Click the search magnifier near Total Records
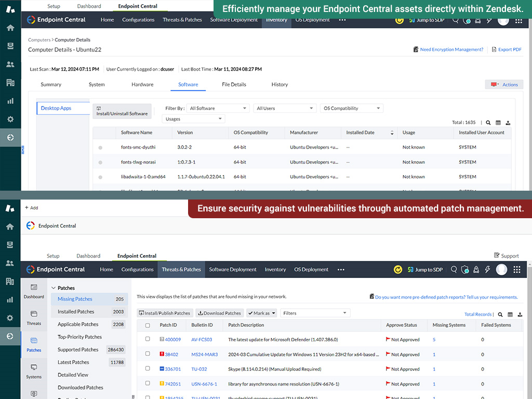 500,313
